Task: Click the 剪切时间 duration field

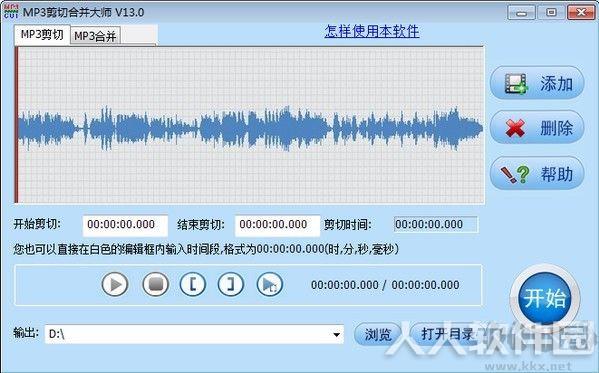Action: point(435,224)
